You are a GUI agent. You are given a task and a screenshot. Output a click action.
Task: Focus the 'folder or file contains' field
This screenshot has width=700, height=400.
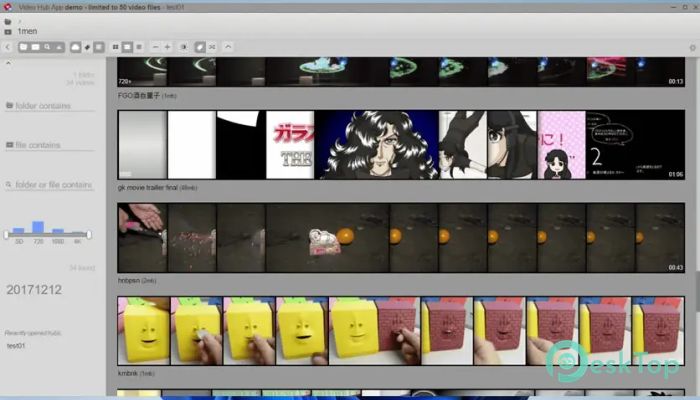[x=50, y=184]
